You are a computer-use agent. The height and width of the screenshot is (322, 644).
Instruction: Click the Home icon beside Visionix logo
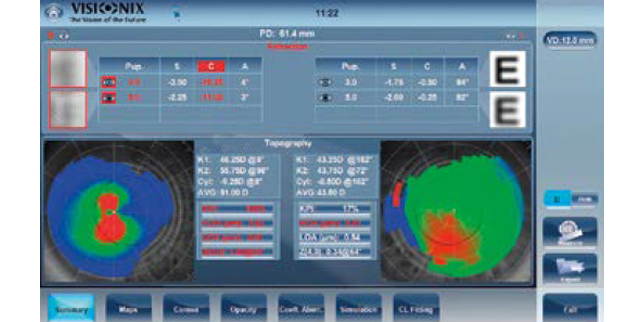[x=53, y=12]
